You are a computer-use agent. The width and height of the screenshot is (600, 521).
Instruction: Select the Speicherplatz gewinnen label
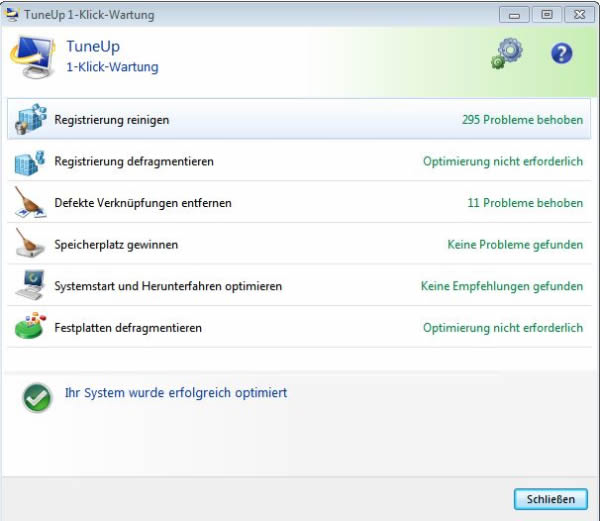116,244
